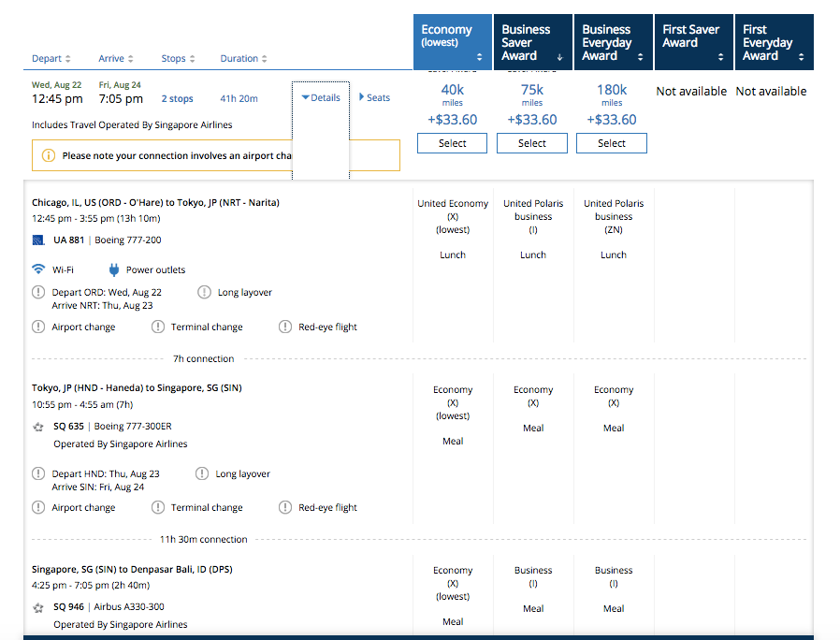Click the Star Alliance icon beside SQ 635
This screenshot has height=640, width=840.
point(38,426)
